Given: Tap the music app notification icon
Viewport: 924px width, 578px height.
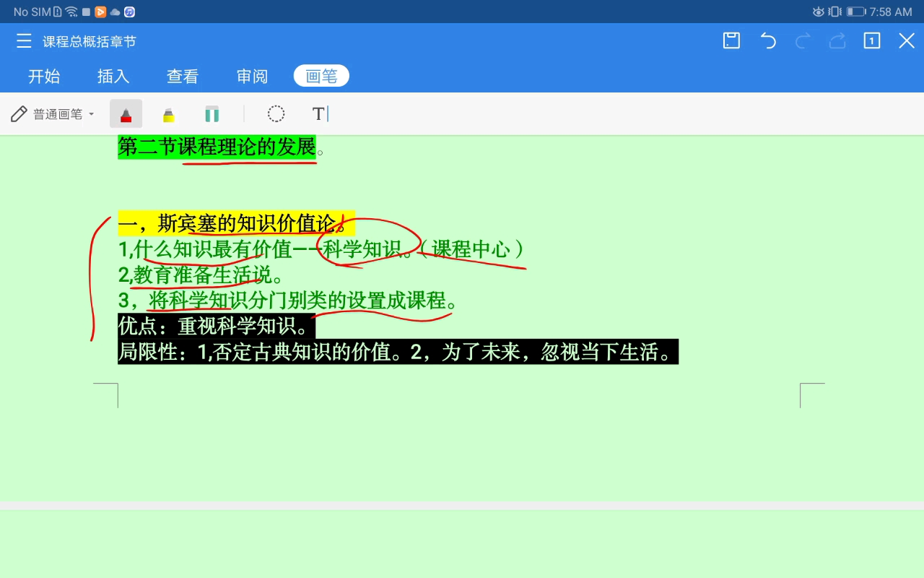Looking at the screenshot, I should pos(129,12).
